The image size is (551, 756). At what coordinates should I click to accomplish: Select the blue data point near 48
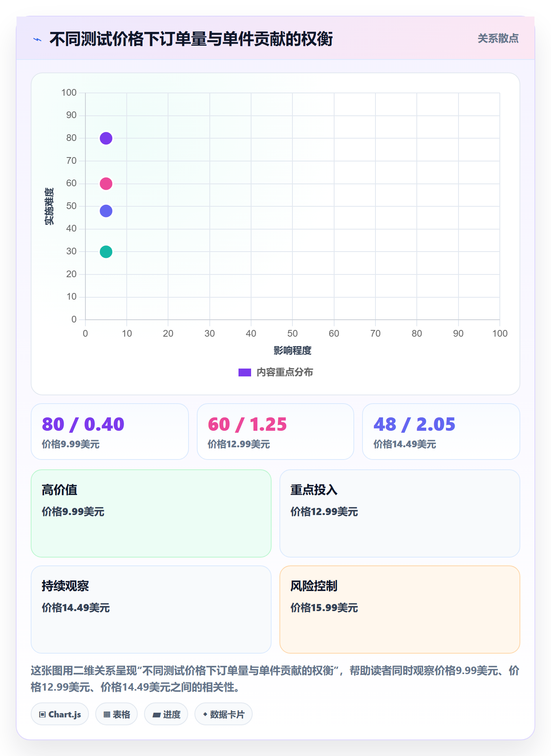coord(106,211)
